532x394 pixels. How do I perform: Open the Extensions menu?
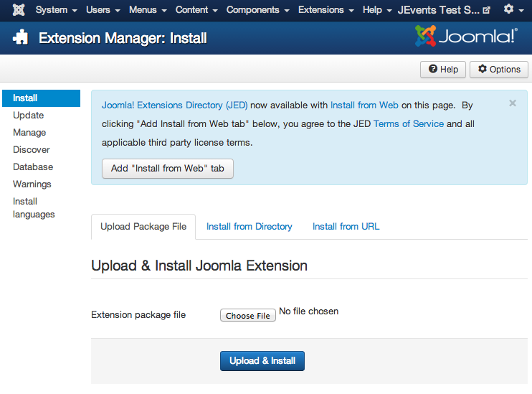[x=326, y=10]
